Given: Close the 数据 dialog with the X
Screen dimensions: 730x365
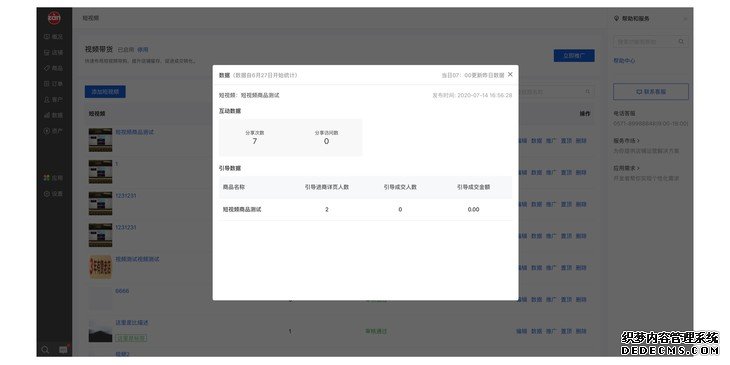Looking at the screenshot, I should [x=510, y=74].
